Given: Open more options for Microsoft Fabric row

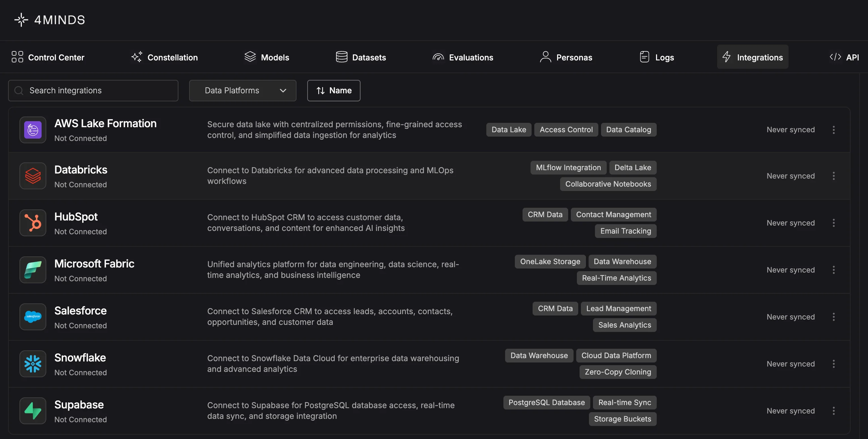Looking at the screenshot, I should click(x=833, y=270).
